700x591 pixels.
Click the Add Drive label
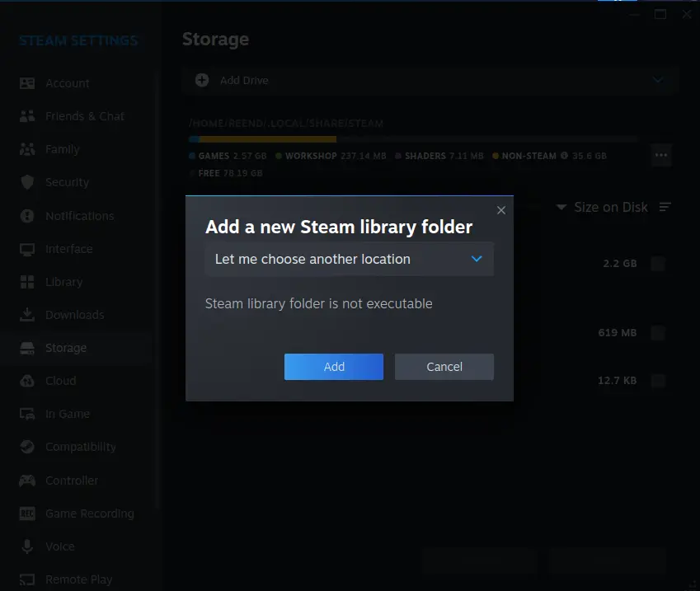pyautogui.click(x=244, y=80)
